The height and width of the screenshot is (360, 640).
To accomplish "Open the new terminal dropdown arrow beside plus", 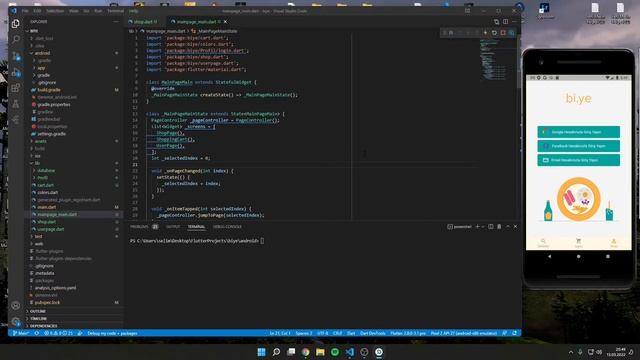I will 483,227.
